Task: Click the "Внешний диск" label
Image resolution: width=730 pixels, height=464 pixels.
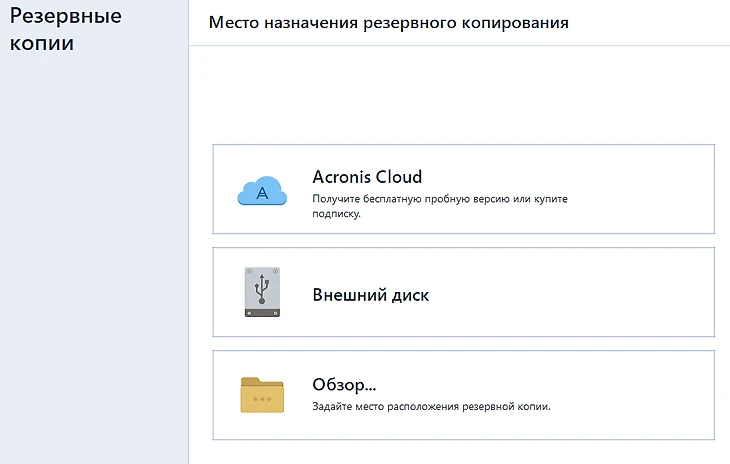Action: click(370, 296)
